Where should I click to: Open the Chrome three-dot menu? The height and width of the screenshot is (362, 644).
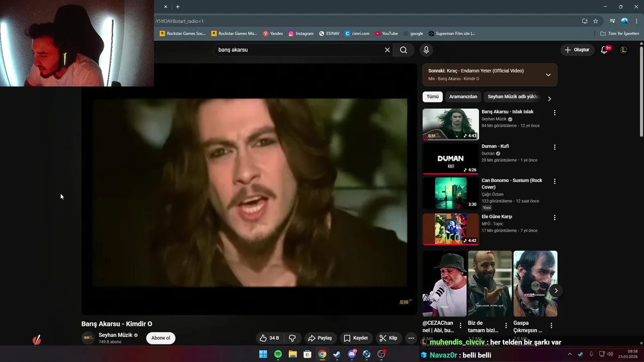click(x=637, y=21)
